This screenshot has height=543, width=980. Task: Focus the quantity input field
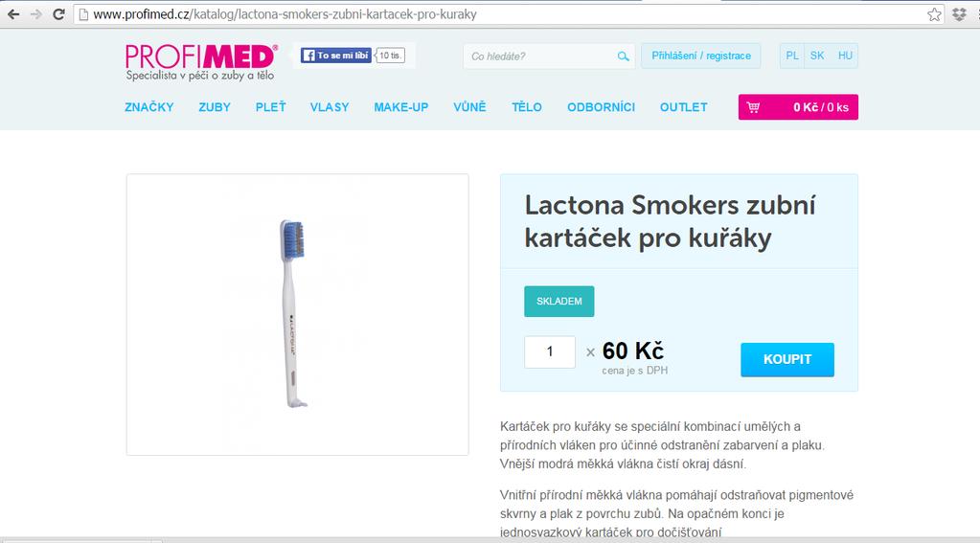(x=550, y=351)
